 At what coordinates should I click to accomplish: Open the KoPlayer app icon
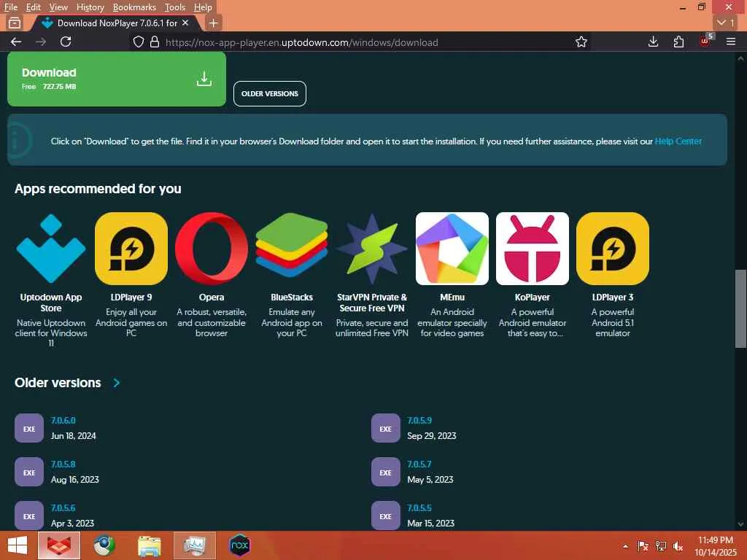tap(532, 249)
